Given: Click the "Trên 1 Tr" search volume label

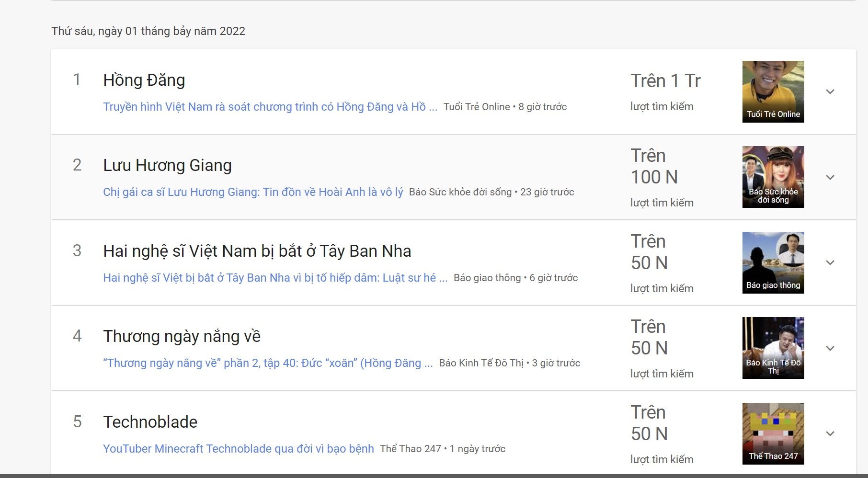Looking at the screenshot, I should pos(665,80).
